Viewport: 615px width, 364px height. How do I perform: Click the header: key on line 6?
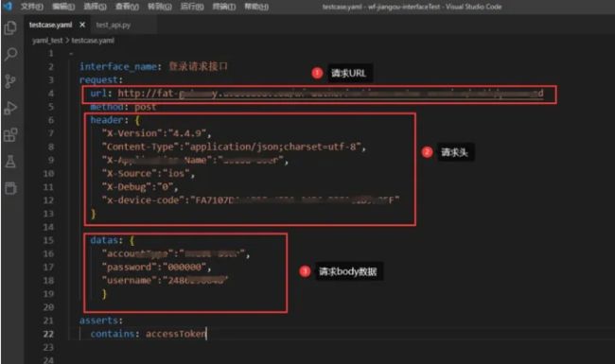click(x=107, y=120)
